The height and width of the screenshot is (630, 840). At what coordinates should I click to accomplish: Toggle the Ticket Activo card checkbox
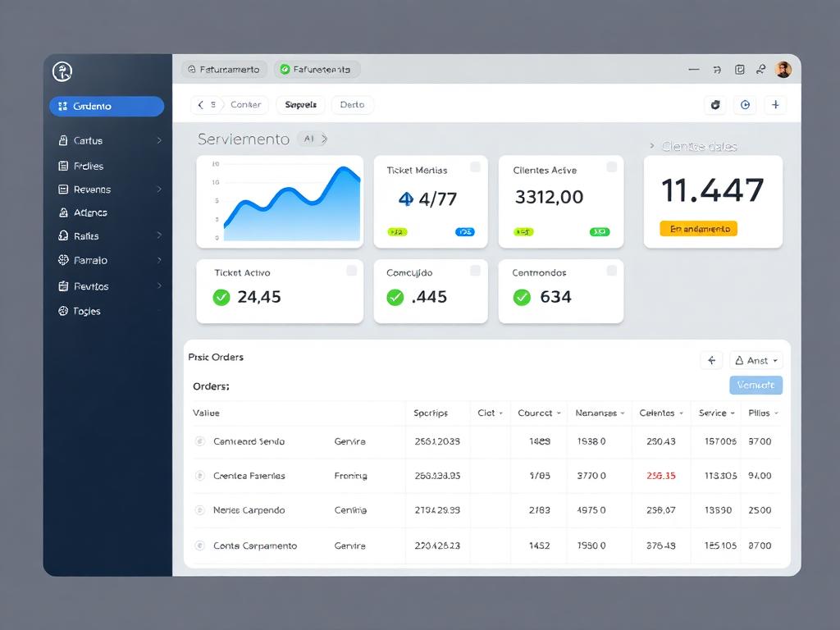[351, 271]
